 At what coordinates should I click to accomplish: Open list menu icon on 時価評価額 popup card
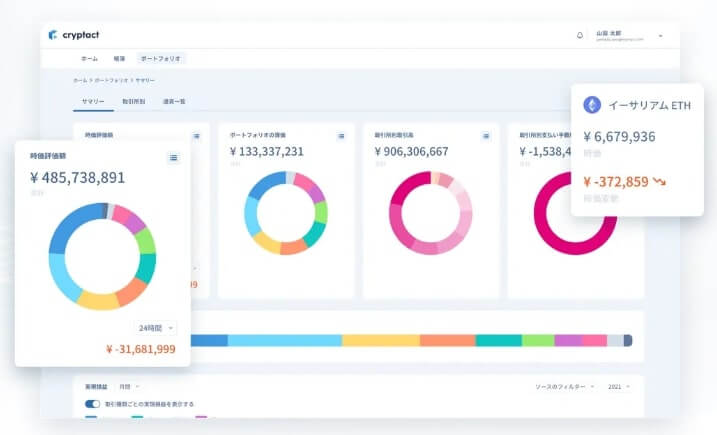[x=173, y=157]
